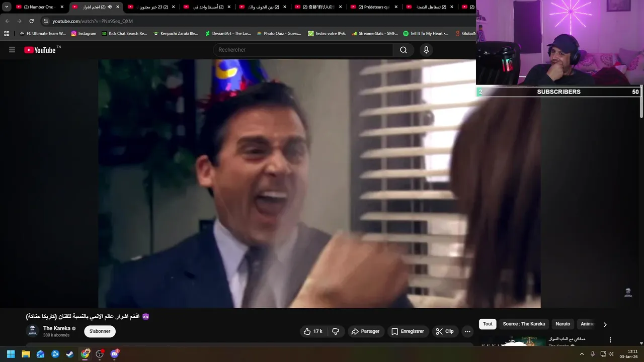Dislike the video with thumbs-down button
Image resolution: width=644 pixels, height=362 pixels.
(x=336, y=331)
